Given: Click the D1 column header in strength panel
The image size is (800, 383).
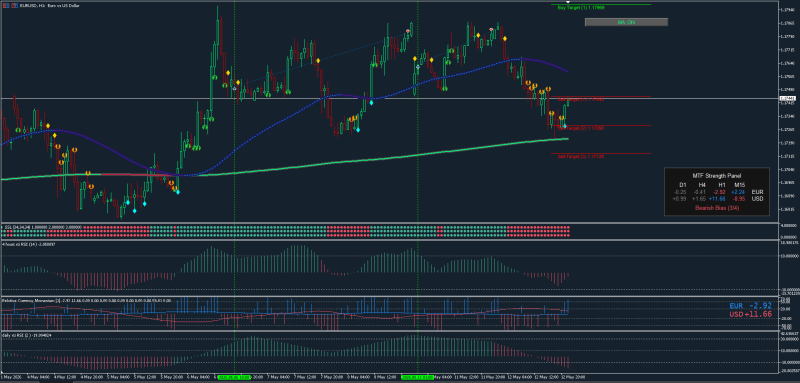Looking at the screenshot, I should pyautogui.click(x=682, y=184).
